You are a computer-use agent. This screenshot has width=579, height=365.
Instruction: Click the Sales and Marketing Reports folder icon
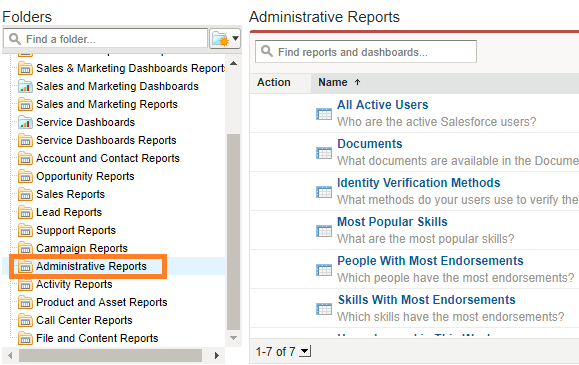coord(25,104)
